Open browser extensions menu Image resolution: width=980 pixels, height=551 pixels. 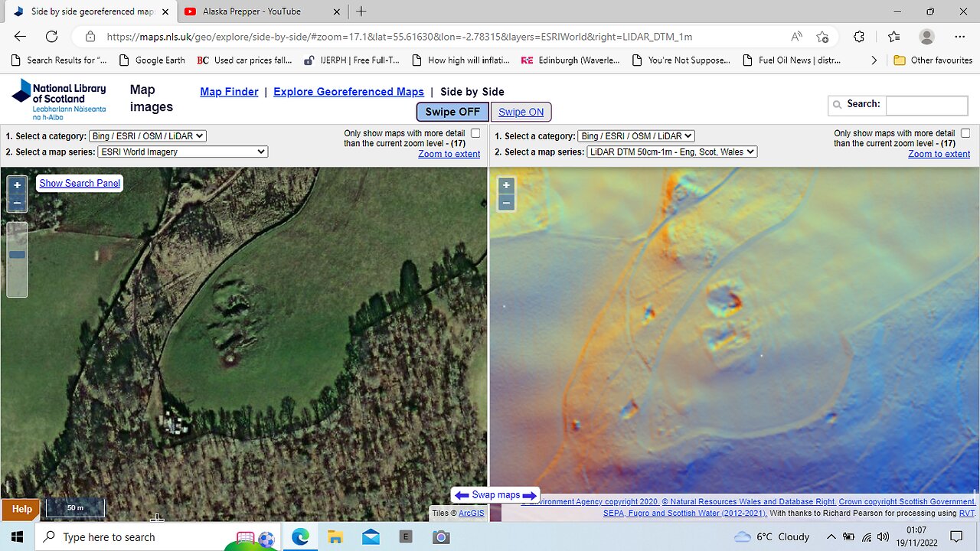tap(859, 37)
